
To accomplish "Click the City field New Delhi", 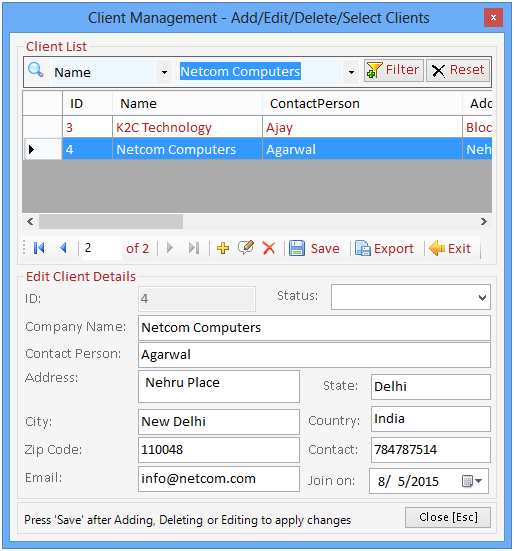I will pyautogui.click(x=219, y=421).
